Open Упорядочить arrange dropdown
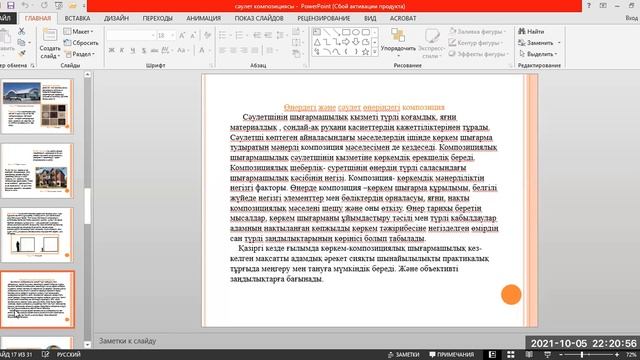Image resolution: width=640 pixels, height=360 pixels. click(x=398, y=43)
